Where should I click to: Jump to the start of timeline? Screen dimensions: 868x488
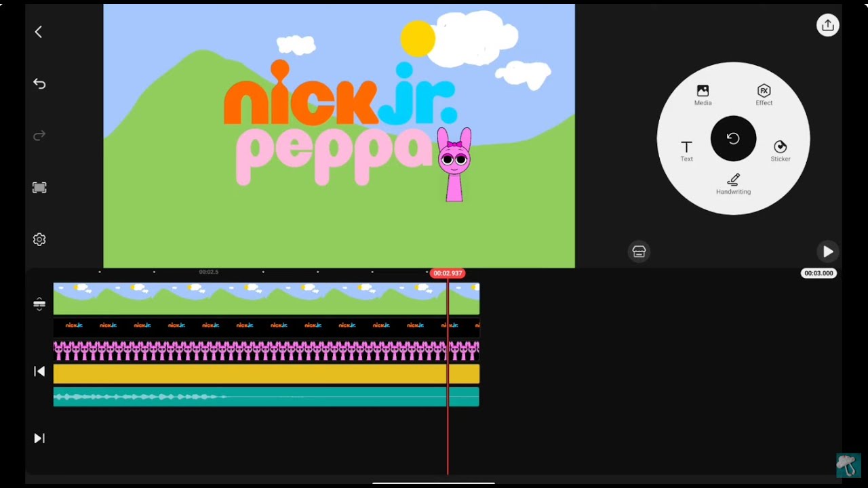click(39, 371)
